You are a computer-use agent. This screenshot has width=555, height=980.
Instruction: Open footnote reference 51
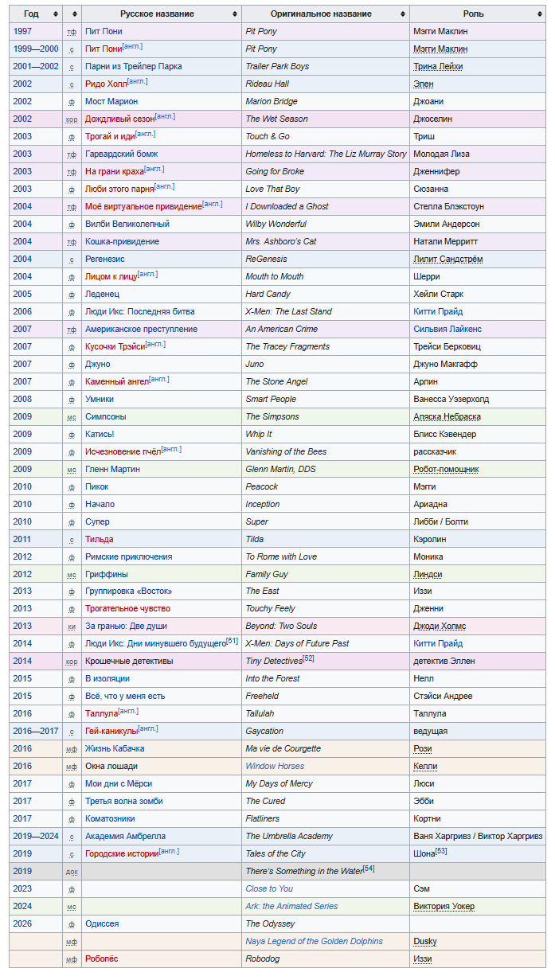(x=233, y=641)
